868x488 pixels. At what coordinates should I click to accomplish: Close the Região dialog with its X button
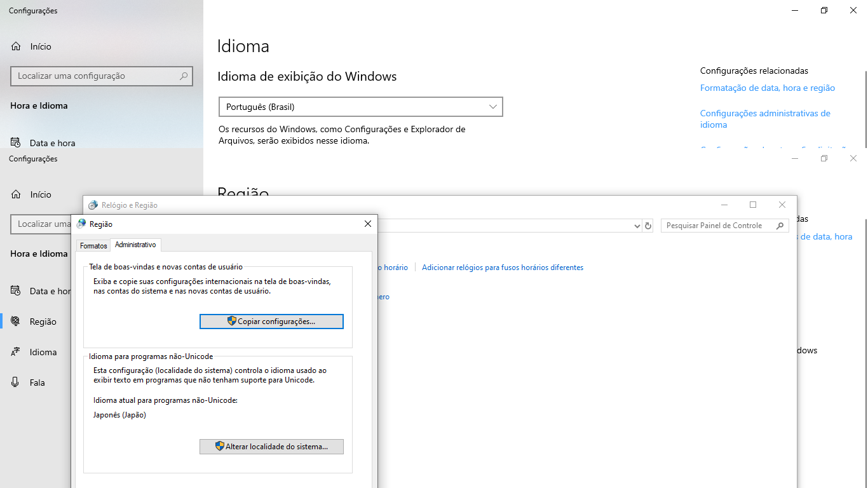pyautogui.click(x=367, y=224)
